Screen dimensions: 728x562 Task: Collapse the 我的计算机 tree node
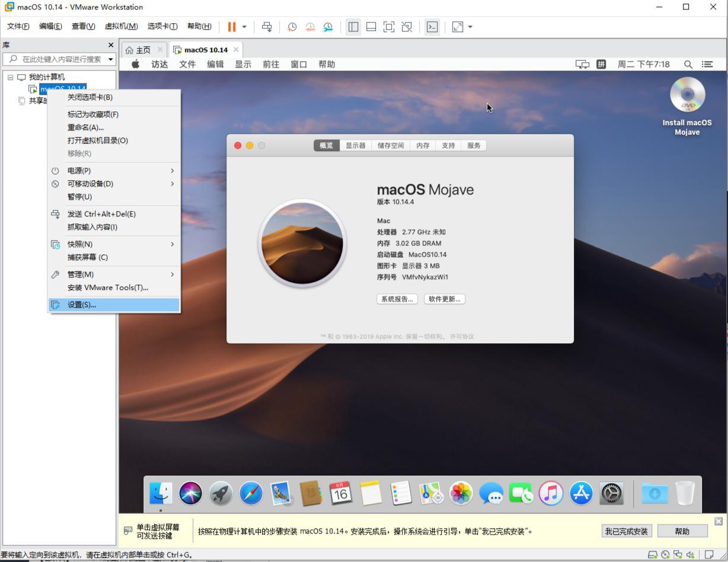tap(10, 77)
